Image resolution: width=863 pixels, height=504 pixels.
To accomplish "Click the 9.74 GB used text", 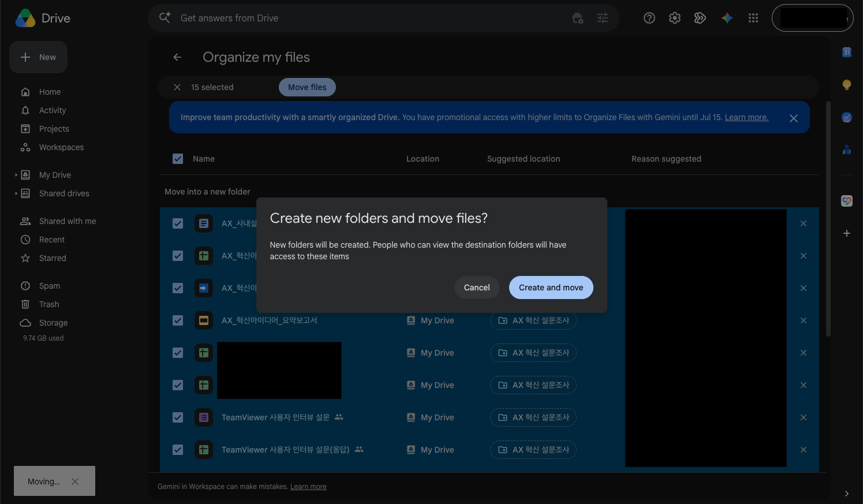I will 43,338.
